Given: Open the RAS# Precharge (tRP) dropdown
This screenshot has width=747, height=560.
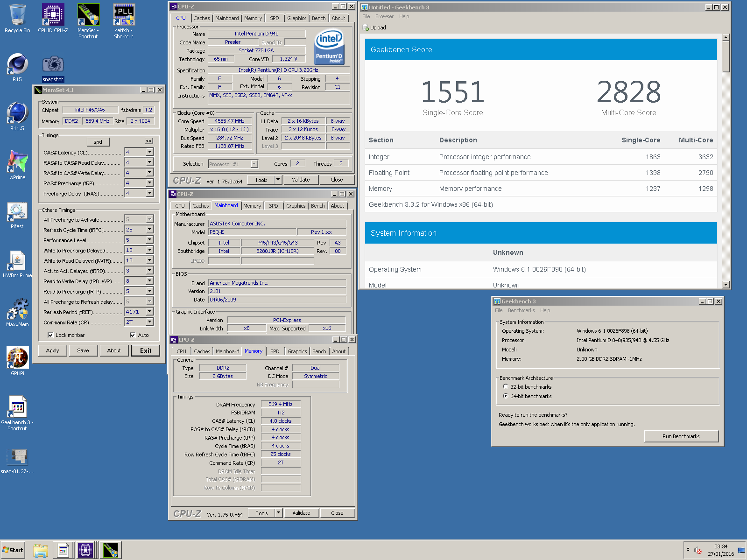Looking at the screenshot, I should (x=149, y=182).
